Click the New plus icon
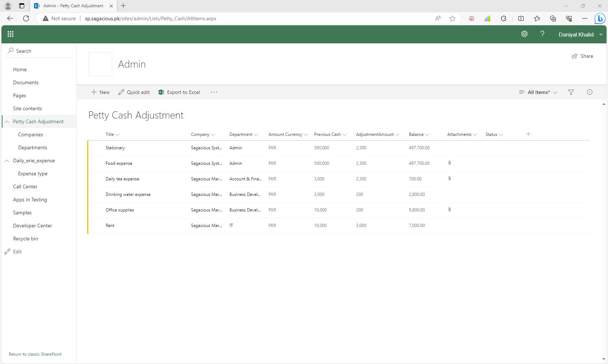Viewport: 608px width, 364px height. (94, 92)
